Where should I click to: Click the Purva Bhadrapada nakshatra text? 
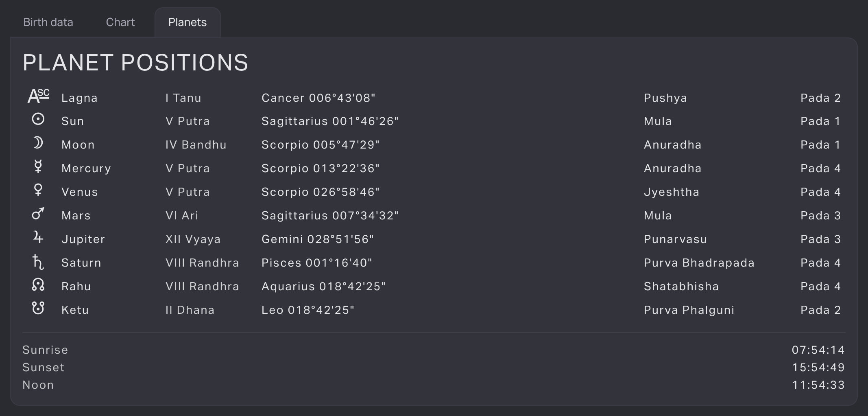(699, 263)
